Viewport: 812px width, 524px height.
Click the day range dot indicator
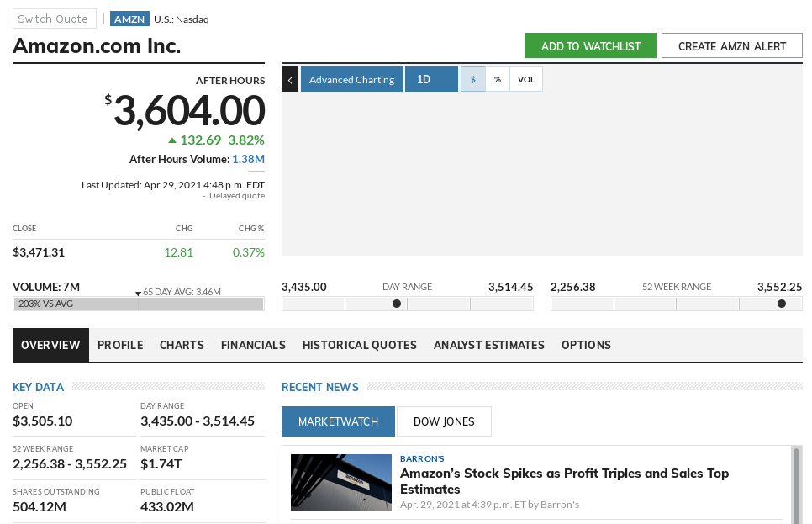pyautogui.click(x=397, y=304)
